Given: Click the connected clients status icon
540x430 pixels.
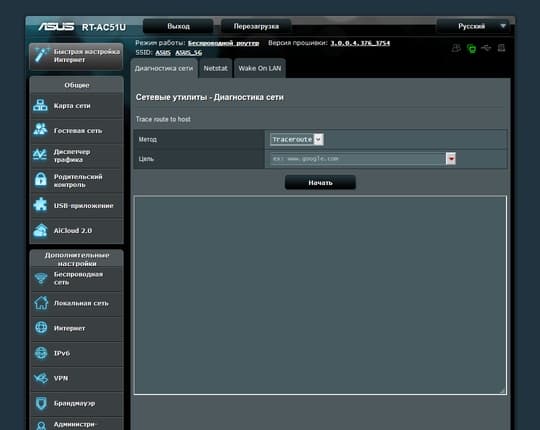Looking at the screenshot, I should pyautogui.click(x=456, y=48).
